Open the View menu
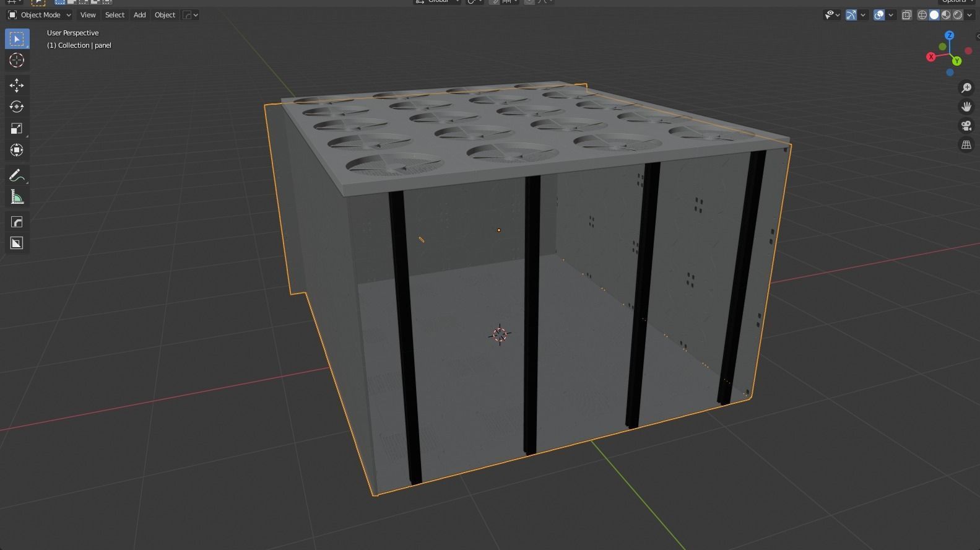Image resolution: width=980 pixels, height=550 pixels. tap(88, 15)
